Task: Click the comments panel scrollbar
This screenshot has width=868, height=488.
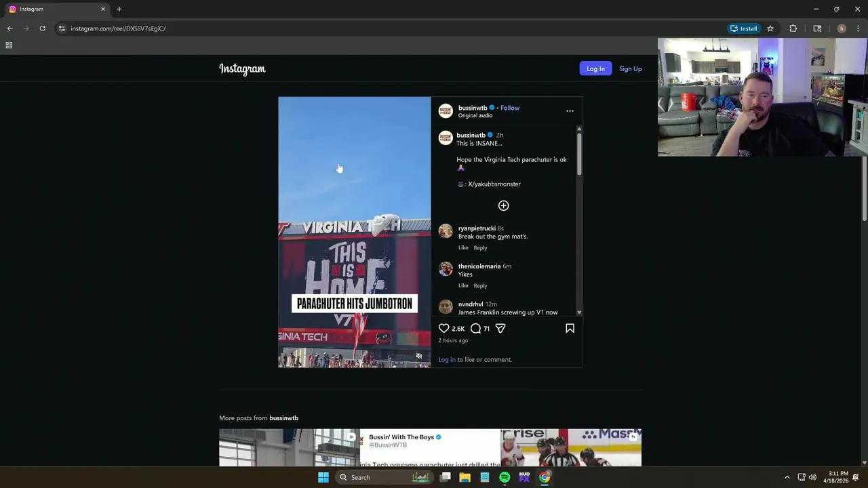Action: pyautogui.click(x=579, y=155)
